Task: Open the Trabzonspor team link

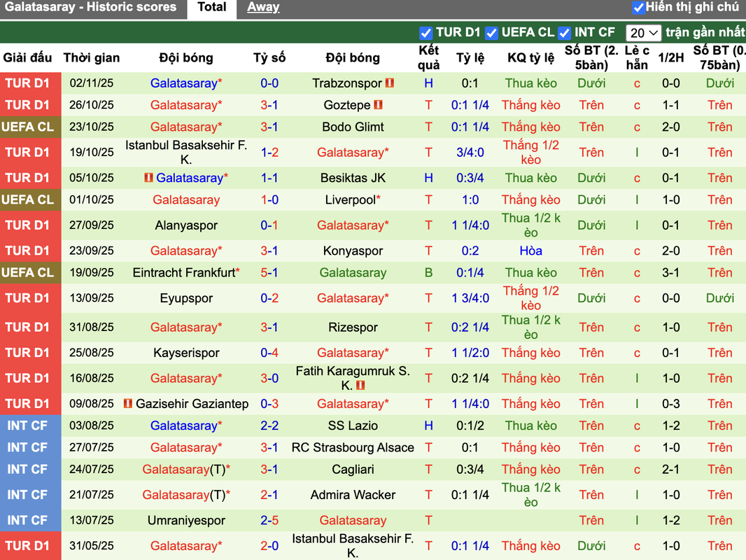Action: point(347,83)
